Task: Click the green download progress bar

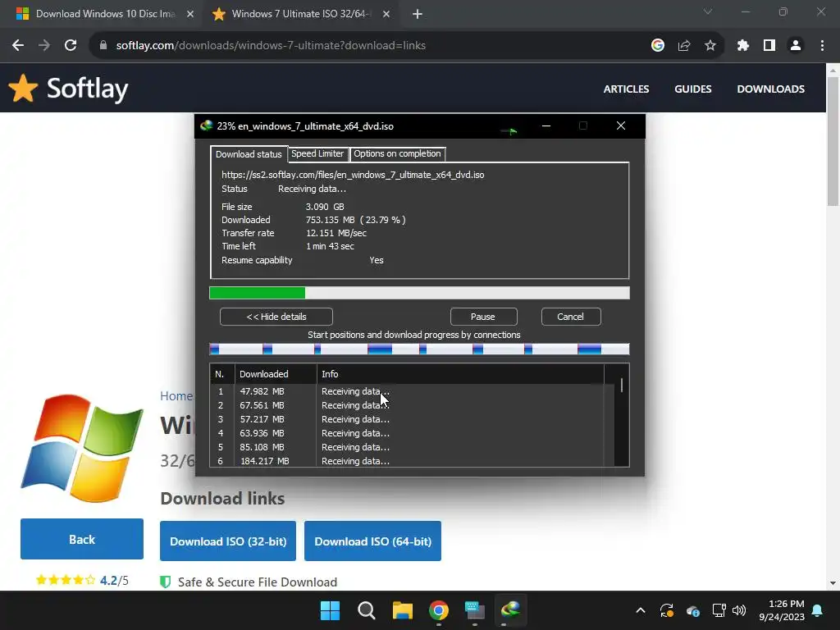Action: (x=419, y=293)
